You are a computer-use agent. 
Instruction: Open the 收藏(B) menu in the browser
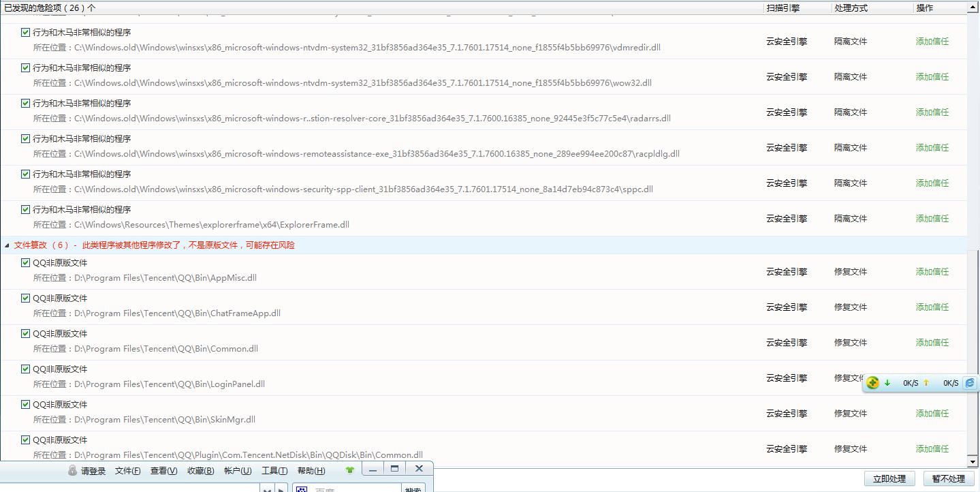coord(200,471)
